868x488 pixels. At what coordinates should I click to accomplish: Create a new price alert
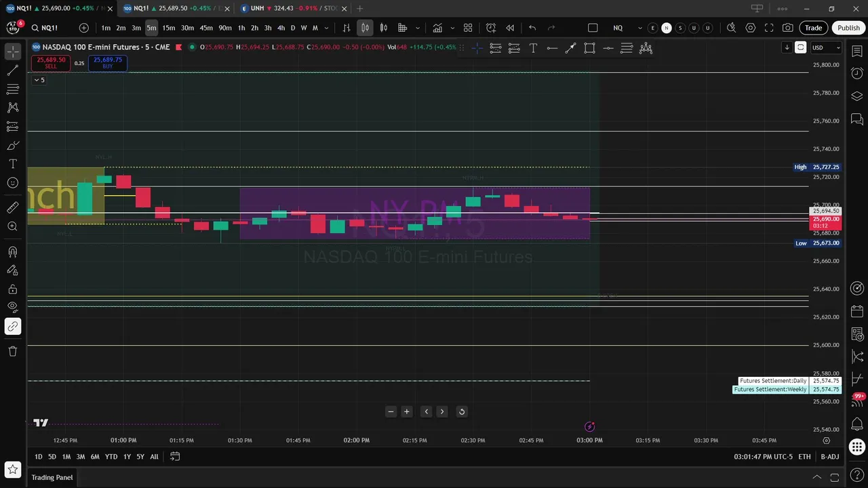click(x=491, y=28)
